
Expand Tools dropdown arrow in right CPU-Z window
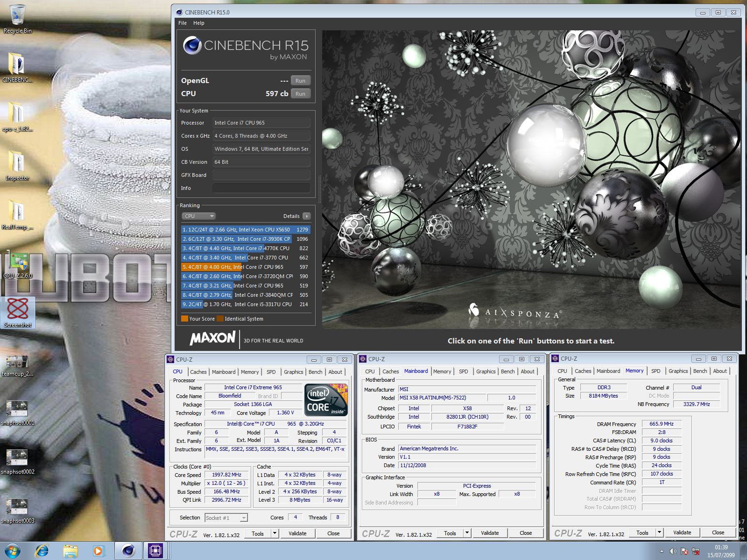(660, 532)
